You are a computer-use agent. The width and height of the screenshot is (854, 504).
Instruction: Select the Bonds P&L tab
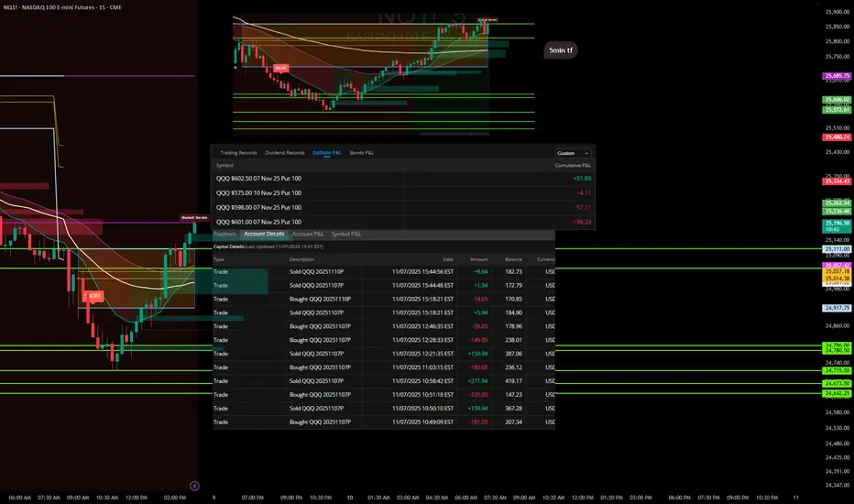(362, 153)
